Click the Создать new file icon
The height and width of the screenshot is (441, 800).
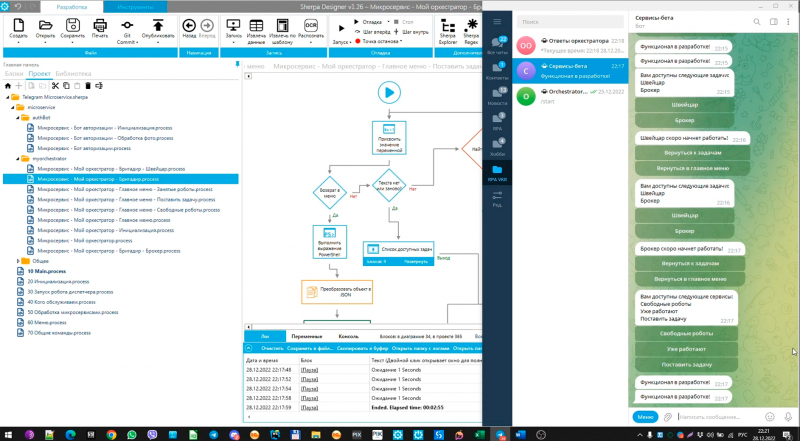click(18, 26)
